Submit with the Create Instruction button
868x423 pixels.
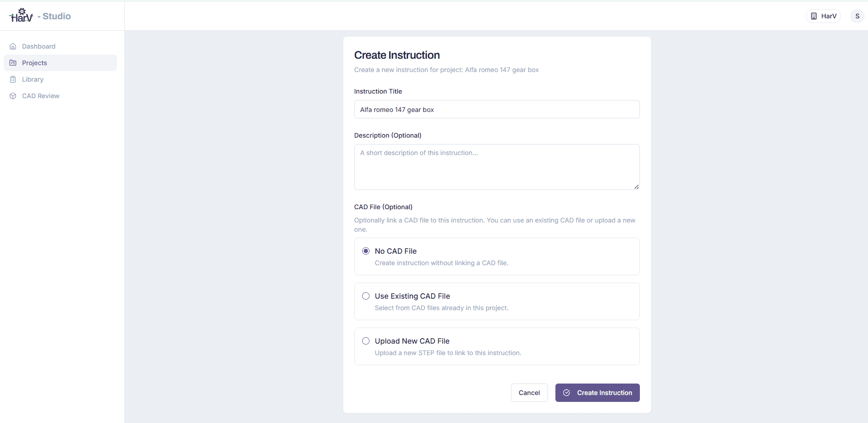coord(597,393)
